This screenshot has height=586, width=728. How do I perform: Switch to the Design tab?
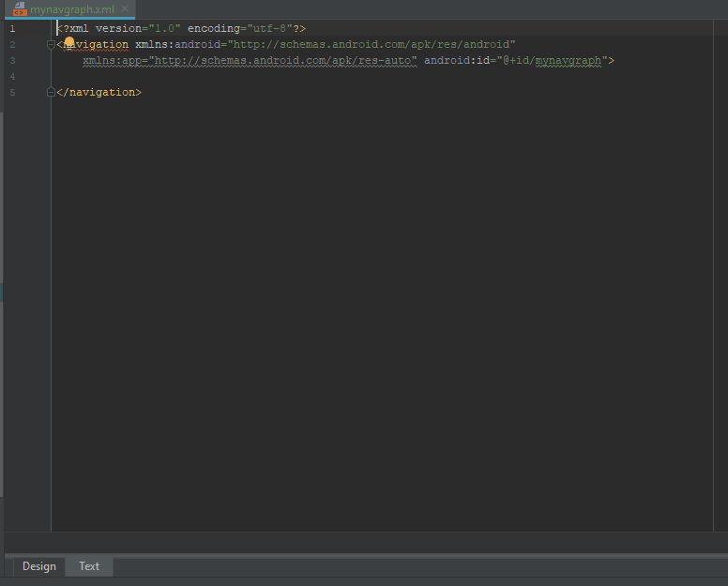coord(39,566)
